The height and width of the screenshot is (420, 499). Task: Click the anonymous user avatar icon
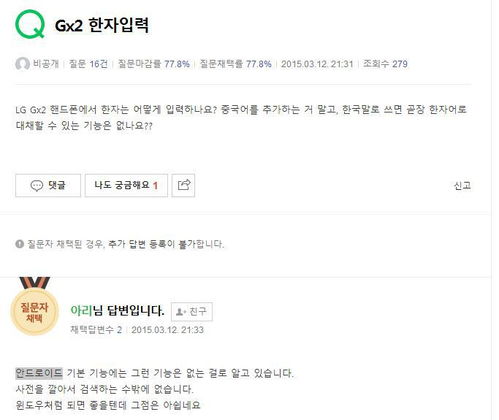tap(22, 64)
